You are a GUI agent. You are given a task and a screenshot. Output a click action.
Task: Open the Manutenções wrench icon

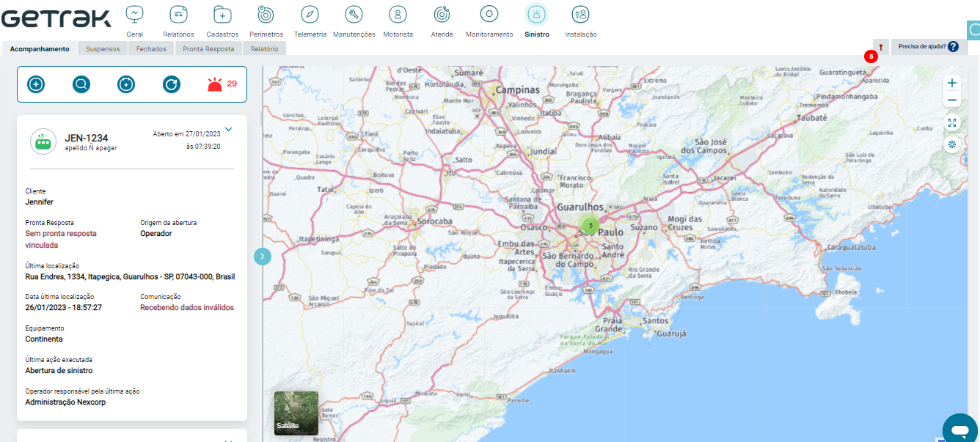click(354, 14)
